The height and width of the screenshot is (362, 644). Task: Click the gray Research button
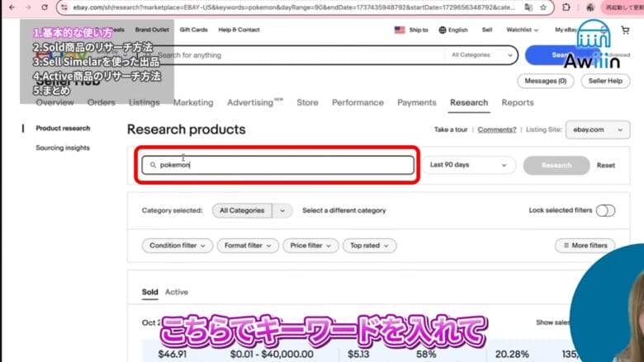tap(556, 165)
